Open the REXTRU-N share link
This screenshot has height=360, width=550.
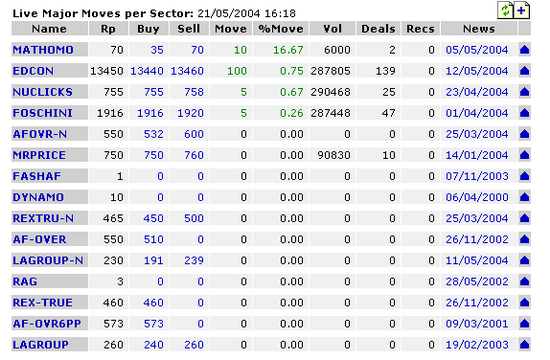click(43, 218)
